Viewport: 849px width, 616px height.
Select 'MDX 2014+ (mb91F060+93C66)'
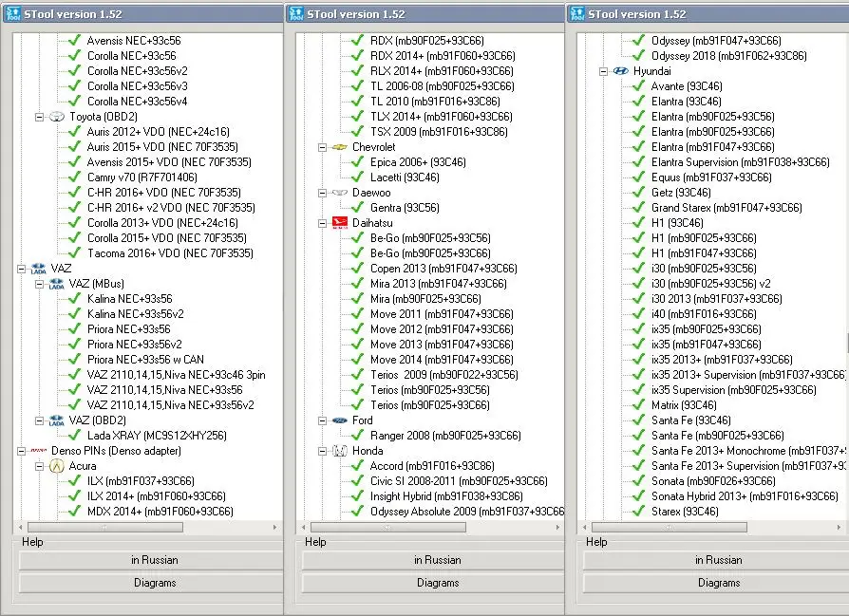point(160,512)
